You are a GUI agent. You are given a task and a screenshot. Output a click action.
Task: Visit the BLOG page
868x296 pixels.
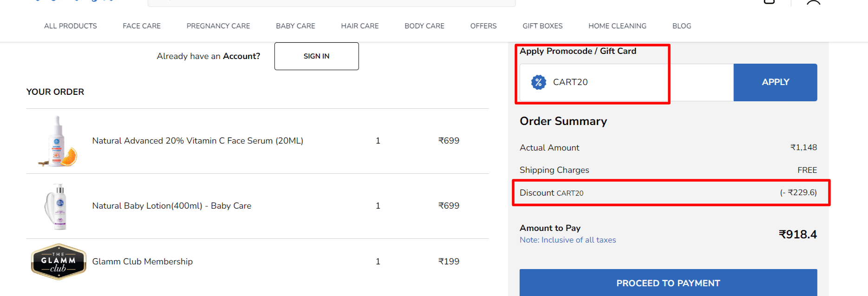(681, 26)
